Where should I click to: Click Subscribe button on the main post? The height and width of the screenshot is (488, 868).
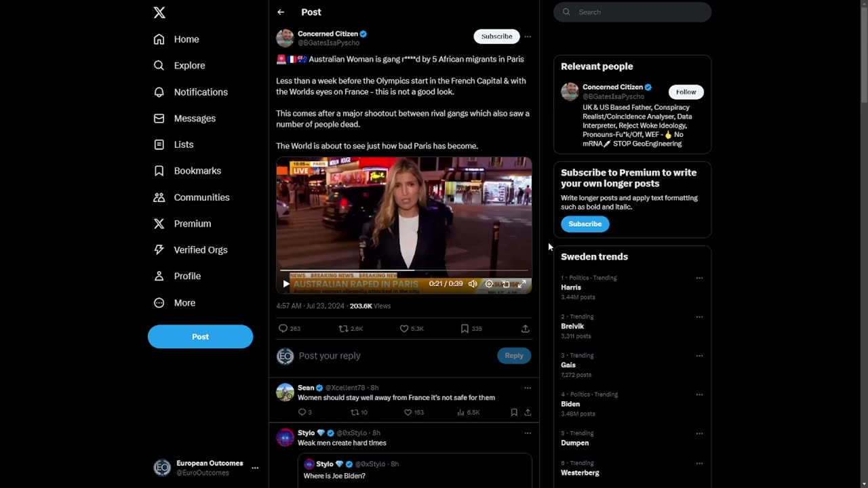[496, 37]
